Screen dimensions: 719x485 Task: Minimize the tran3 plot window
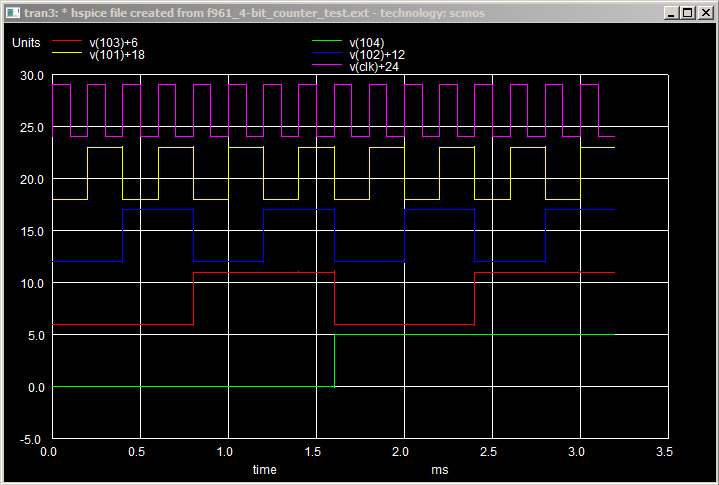pyautogui.click(x=670, y=13)
